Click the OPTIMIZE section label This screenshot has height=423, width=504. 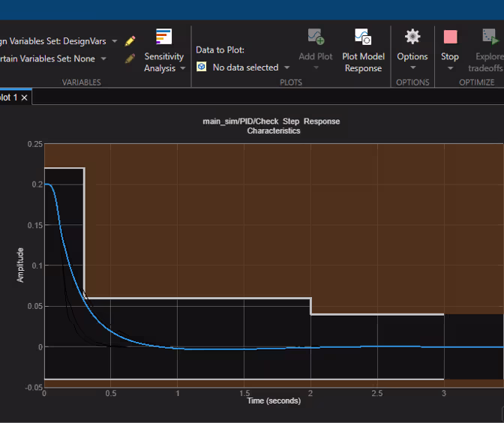(x=477, y=82)
